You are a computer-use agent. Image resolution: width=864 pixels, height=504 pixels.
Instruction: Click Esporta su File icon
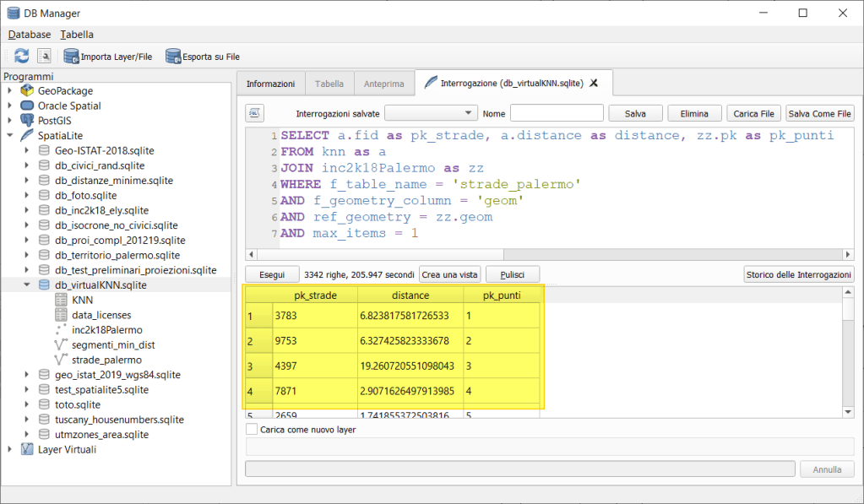[173, 56]
